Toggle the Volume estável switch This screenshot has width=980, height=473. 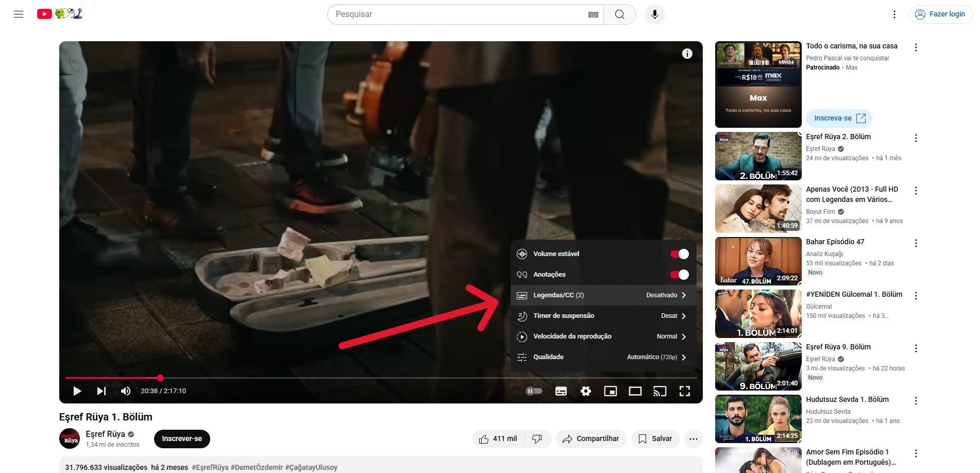[x=679, y=254]
